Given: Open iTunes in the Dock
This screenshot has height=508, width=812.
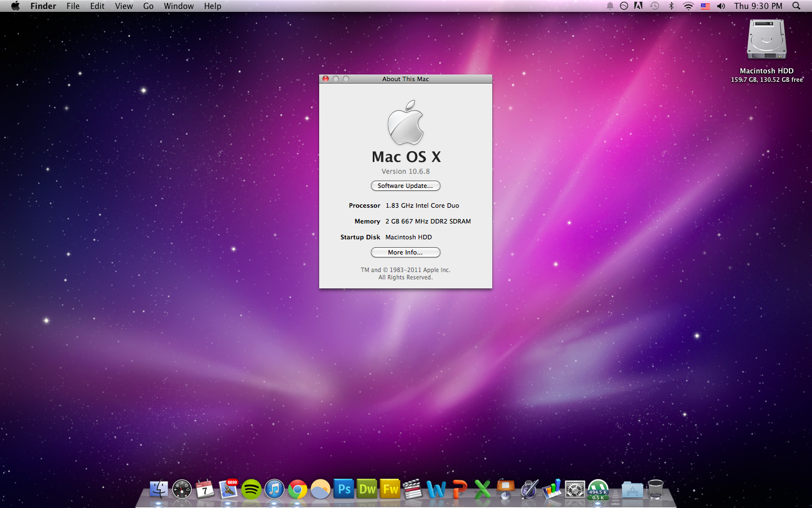Looking at the screenshot, I should coord(275,489).
